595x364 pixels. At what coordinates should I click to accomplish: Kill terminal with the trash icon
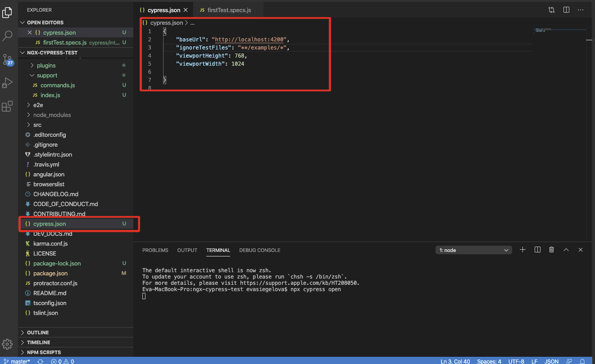point(551,250)
